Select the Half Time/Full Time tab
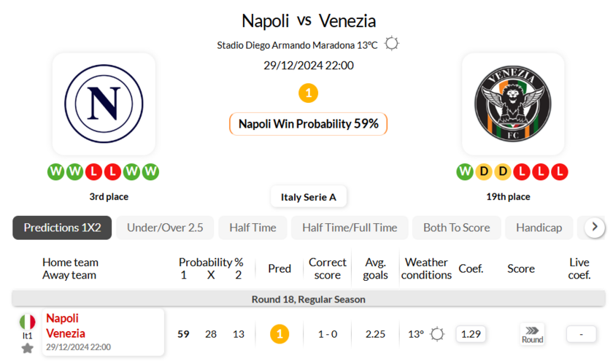Viewport: 613px width, 364px height. (x=350, y=228)
